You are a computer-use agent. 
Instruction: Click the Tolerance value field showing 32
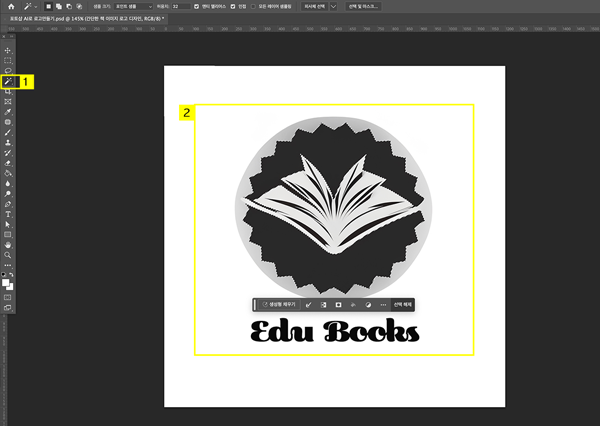click(181, 7)
